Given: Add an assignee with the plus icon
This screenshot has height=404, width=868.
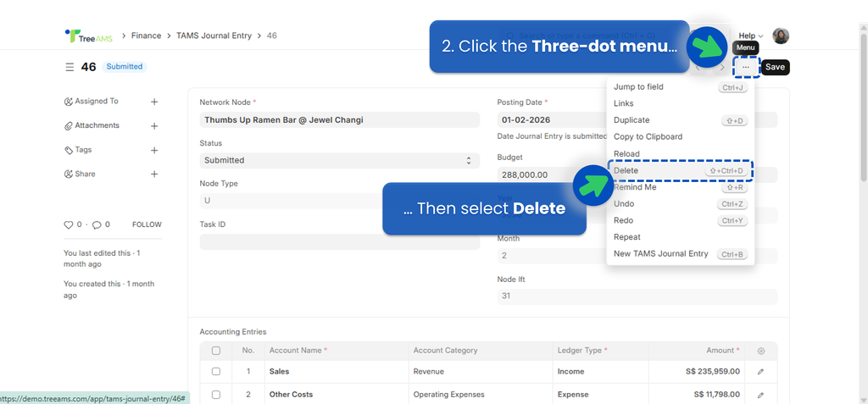Looking at the screenshot, I should pos(154,102).
